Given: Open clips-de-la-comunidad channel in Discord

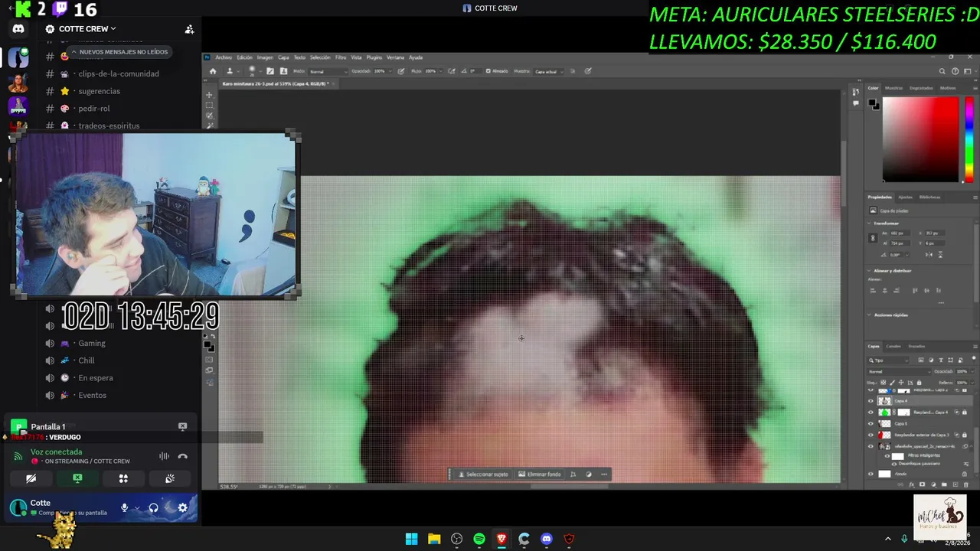Looking at the screenshot, I should (x=119, y=73).
